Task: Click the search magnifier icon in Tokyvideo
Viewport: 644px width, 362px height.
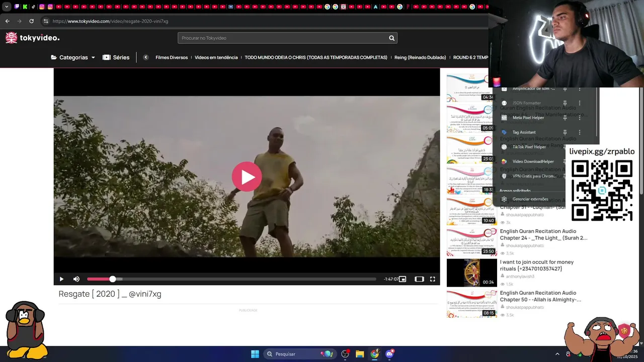Action: click(x=391, y=38)
